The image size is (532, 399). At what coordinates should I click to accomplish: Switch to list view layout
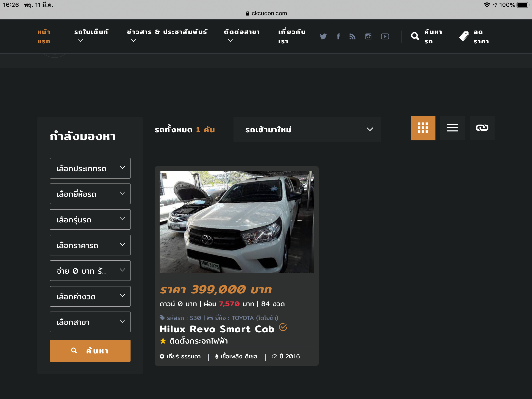click(x=452, y=128)
